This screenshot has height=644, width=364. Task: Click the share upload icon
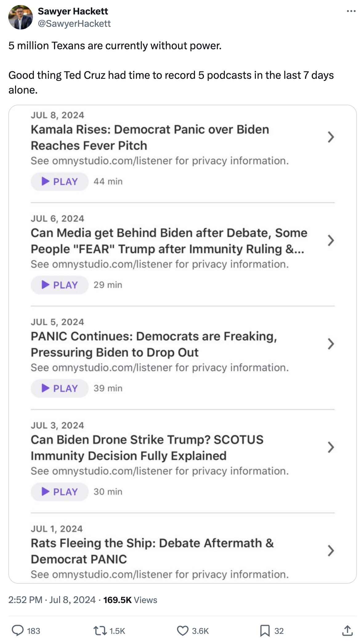coord(347,631)
